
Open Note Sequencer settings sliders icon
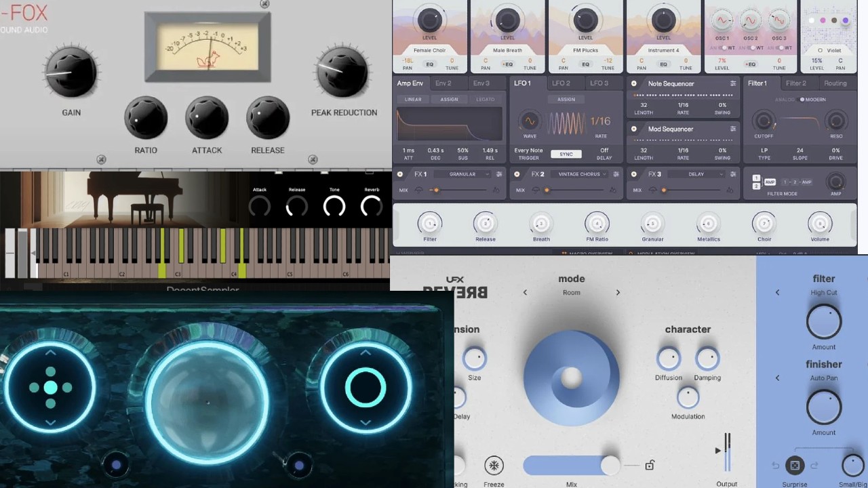[x=733, y=83]
